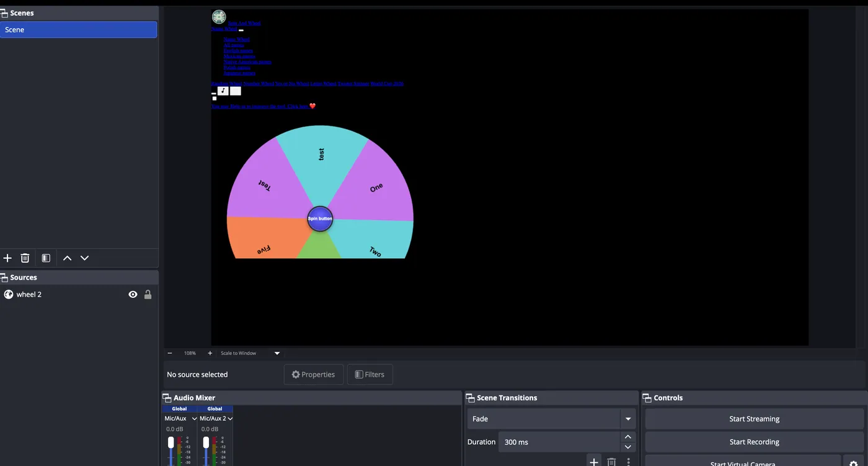Click Start Virtual Camera button

(x=742, y=462)
